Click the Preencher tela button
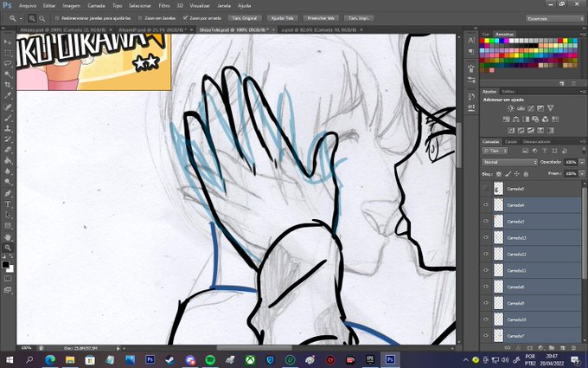 pyautogui.click(x=321, y=18)
